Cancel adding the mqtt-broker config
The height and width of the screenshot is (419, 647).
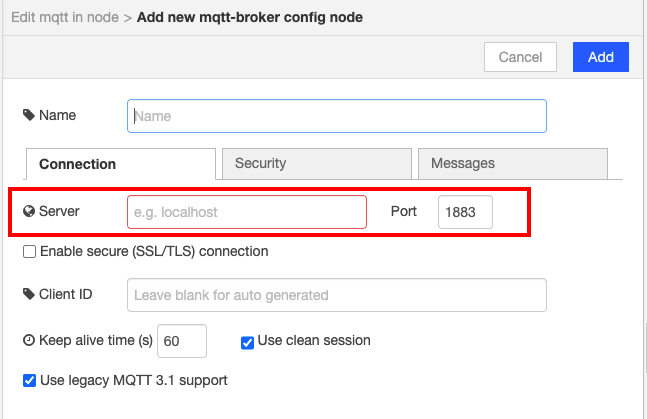coord(520,57)
